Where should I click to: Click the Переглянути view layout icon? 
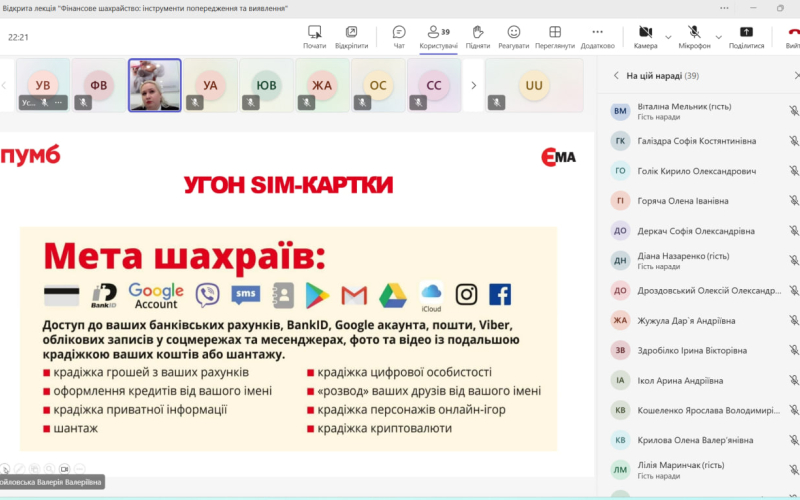click(x=555, y=37)
